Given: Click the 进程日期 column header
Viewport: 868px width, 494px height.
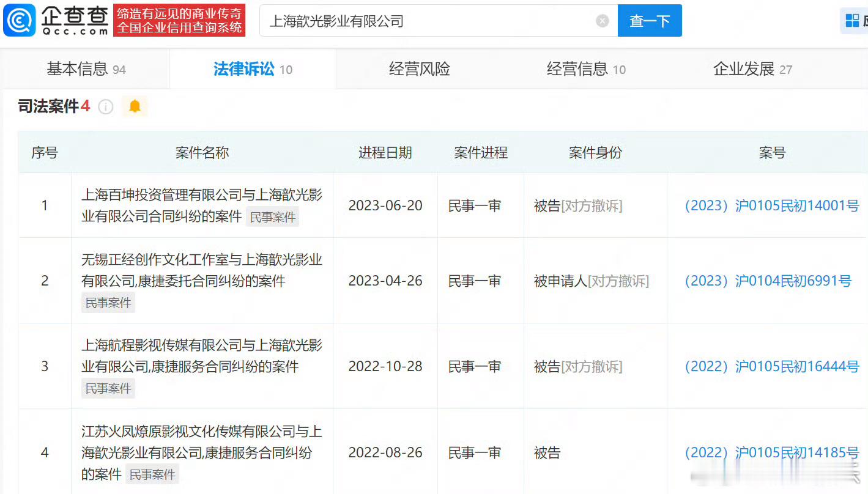Looking at the screenshot, I should pyautogui.click(x=385, y=153).
